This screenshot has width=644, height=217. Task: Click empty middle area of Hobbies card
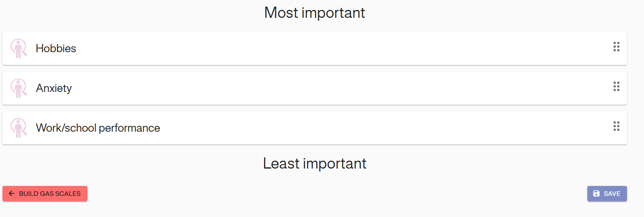coord(331,48)
